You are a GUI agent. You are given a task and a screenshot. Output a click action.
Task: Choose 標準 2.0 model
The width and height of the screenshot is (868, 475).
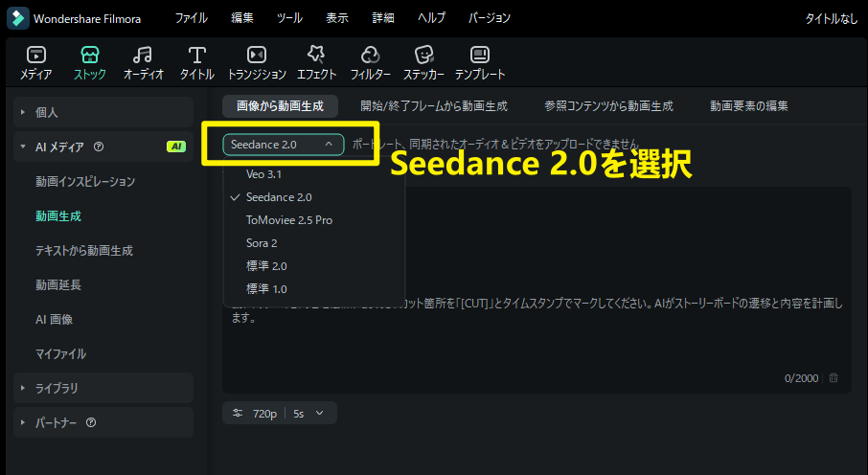pyautogui.click(x=266, y=265)
